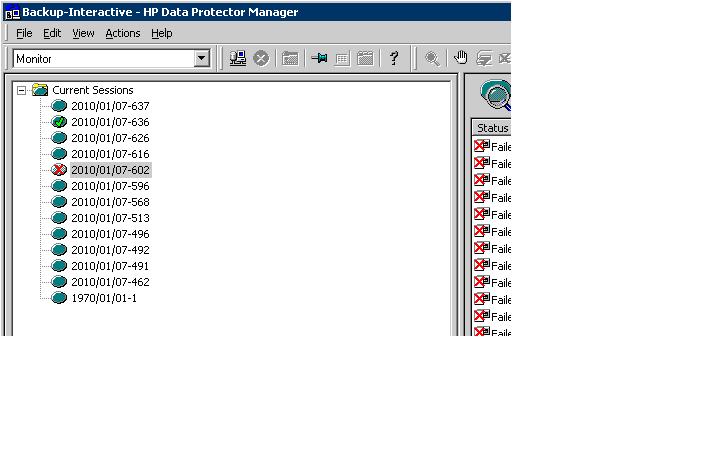The width and height of the screenshot is (720, 450).
Task: Collapse the Current Sessions tree node
Action: (x=21, y=90)
